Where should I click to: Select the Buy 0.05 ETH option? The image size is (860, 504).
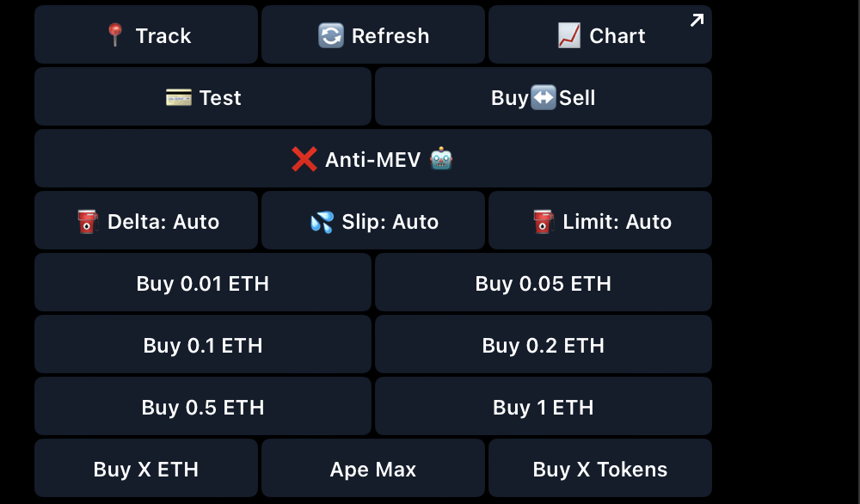(x=544, y=283)
